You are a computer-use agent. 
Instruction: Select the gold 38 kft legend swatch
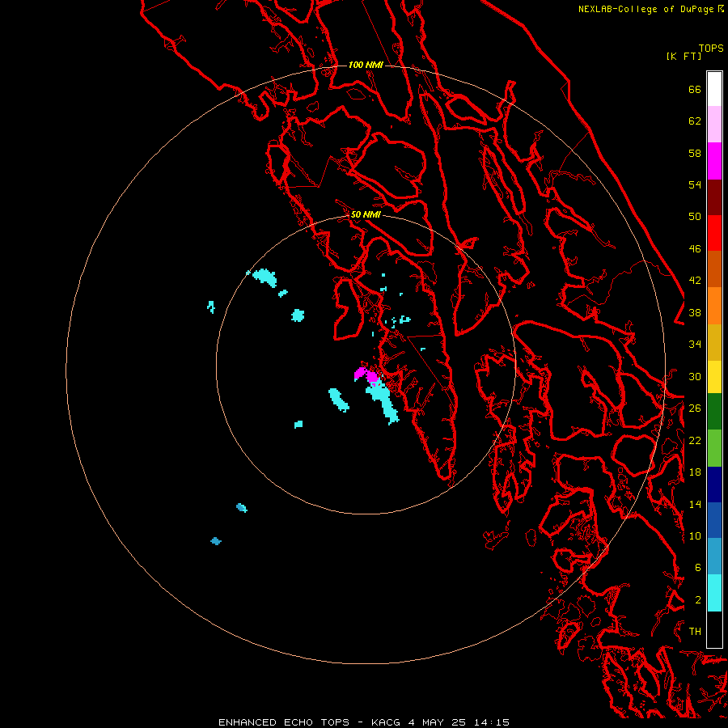714,341
